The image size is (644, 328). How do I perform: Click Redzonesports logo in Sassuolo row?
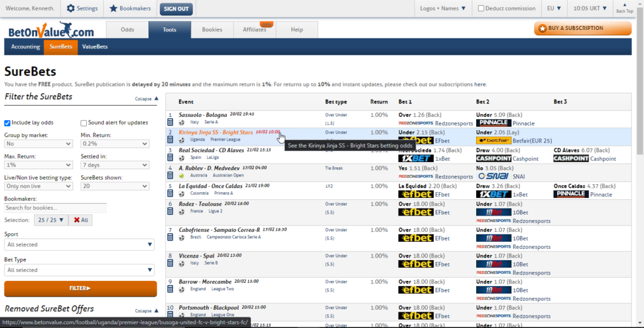pyautogui.click(x=416, y=123)
